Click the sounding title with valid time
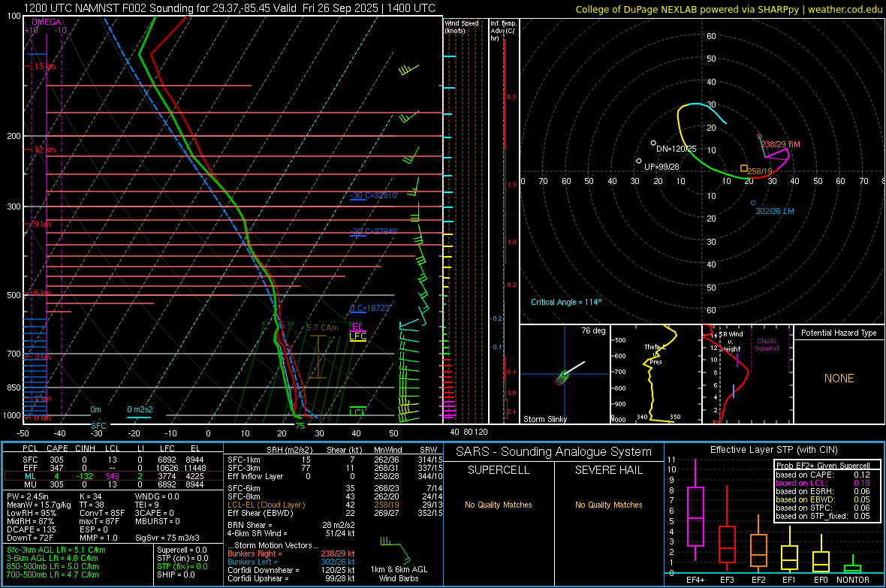The height and width of the screenshot is (588, 886). (x=230, y=8)
